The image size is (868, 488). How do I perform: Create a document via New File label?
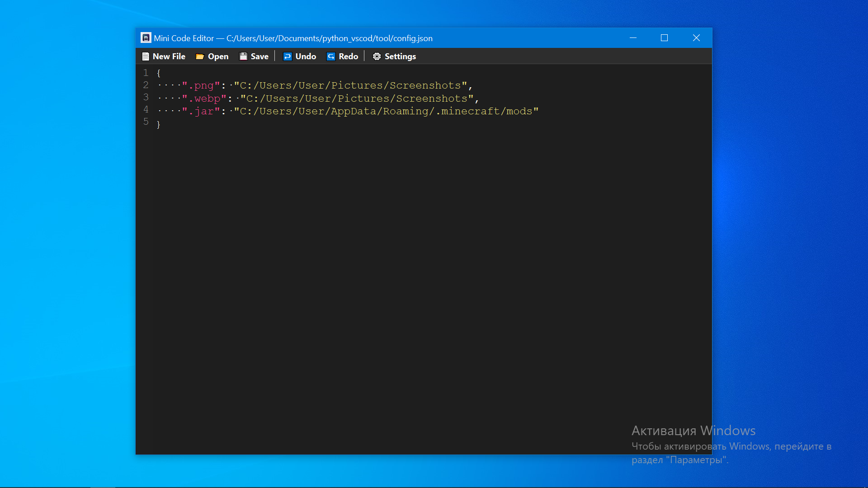[169, 56]
